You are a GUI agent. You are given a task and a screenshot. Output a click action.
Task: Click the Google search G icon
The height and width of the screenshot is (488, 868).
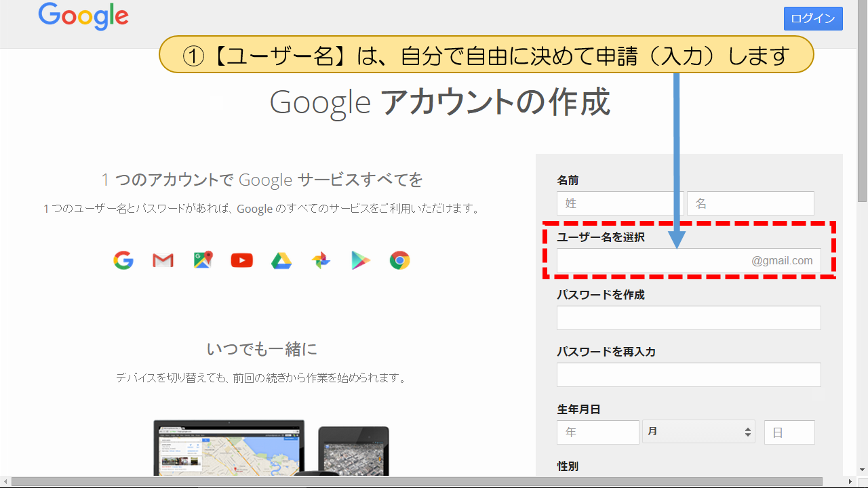click(123, 260)
